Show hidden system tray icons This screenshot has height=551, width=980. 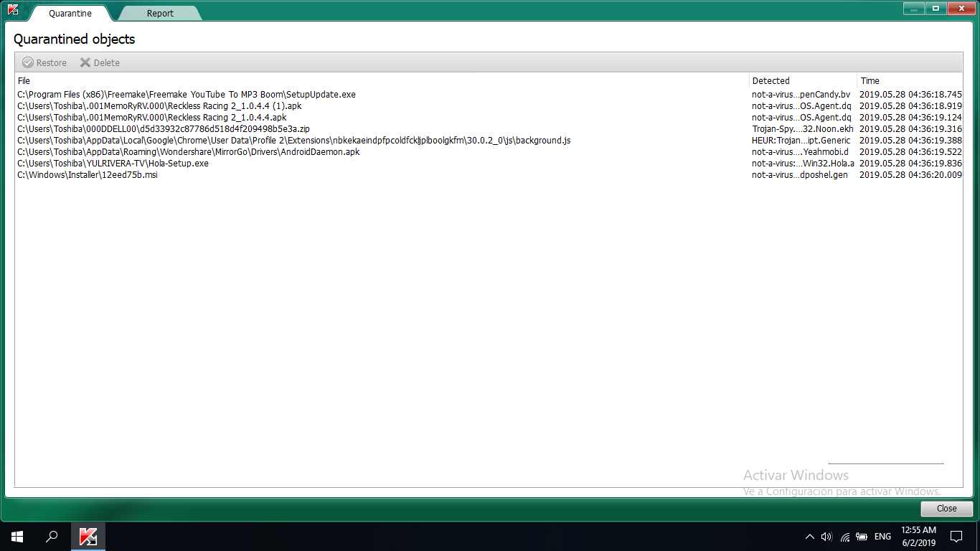(x=810, y=537)
